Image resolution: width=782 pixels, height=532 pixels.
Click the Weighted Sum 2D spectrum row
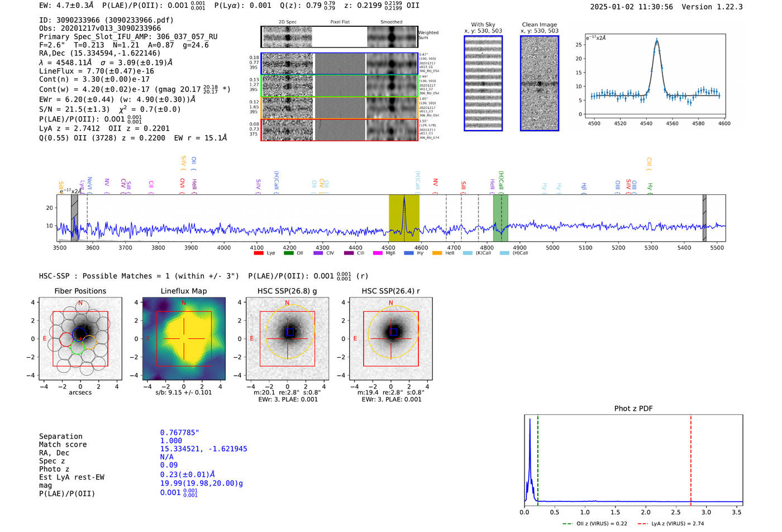click(x=340, y=37)
